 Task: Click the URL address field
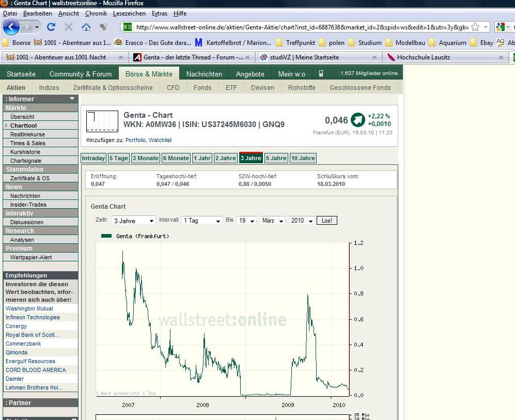302,27
